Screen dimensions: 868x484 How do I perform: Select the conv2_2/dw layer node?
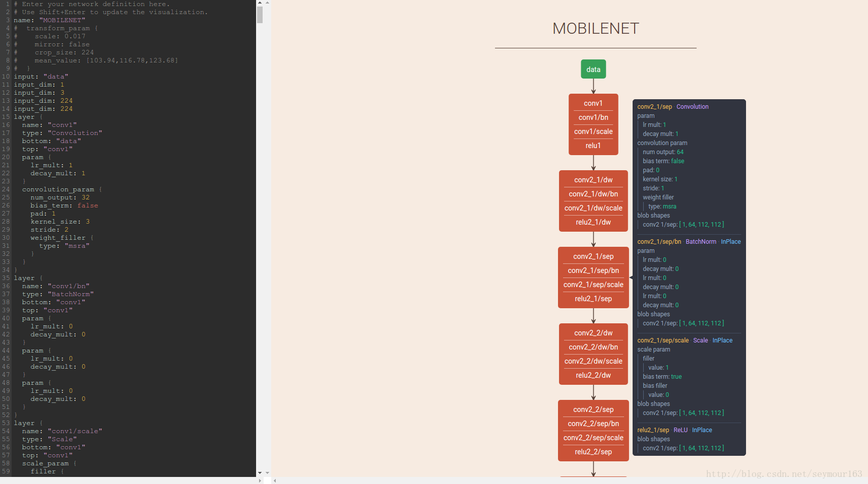593,333
